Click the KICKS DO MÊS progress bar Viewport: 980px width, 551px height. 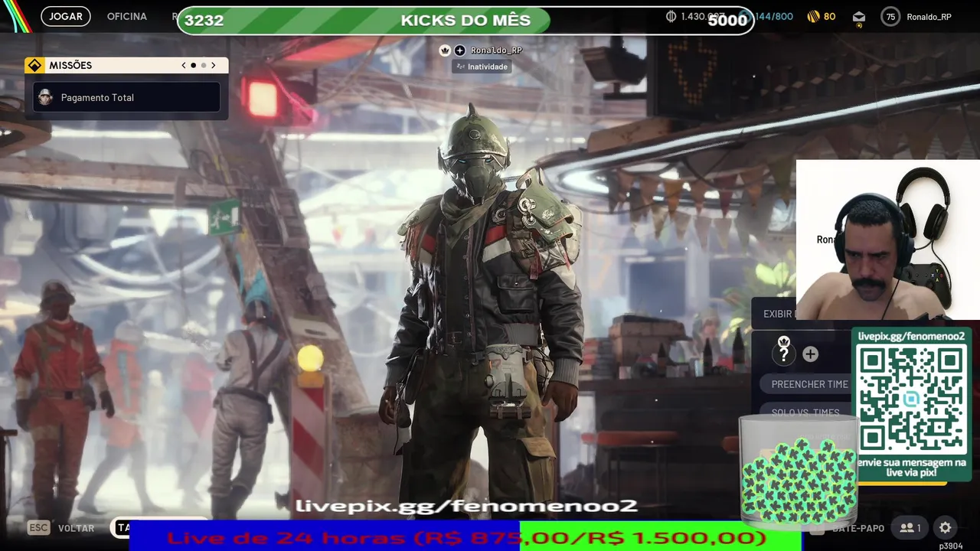465,21
